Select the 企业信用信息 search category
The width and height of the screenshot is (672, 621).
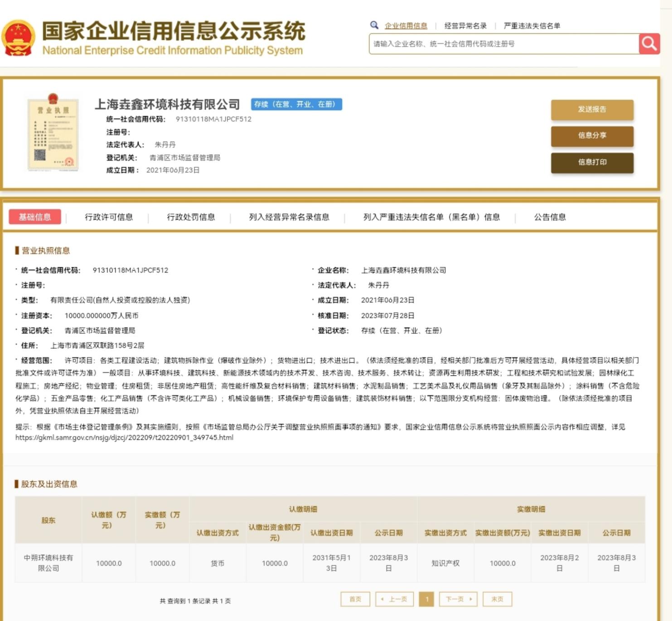pyautogui.click(x=406, y=26)
